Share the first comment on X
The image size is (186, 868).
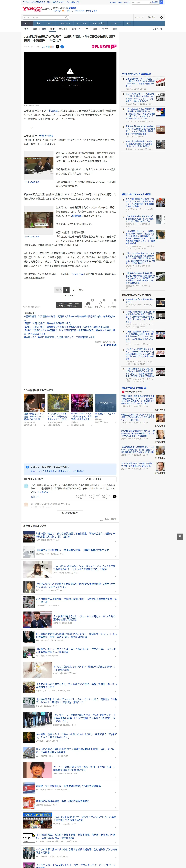click(x=115, y=496)
